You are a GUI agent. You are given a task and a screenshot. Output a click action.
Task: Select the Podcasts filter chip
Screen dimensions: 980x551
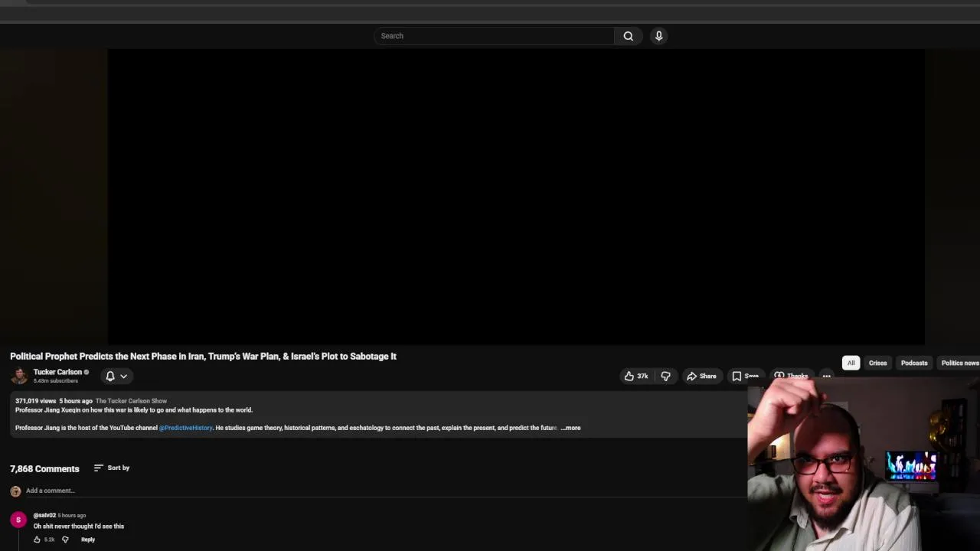(914, 363)
